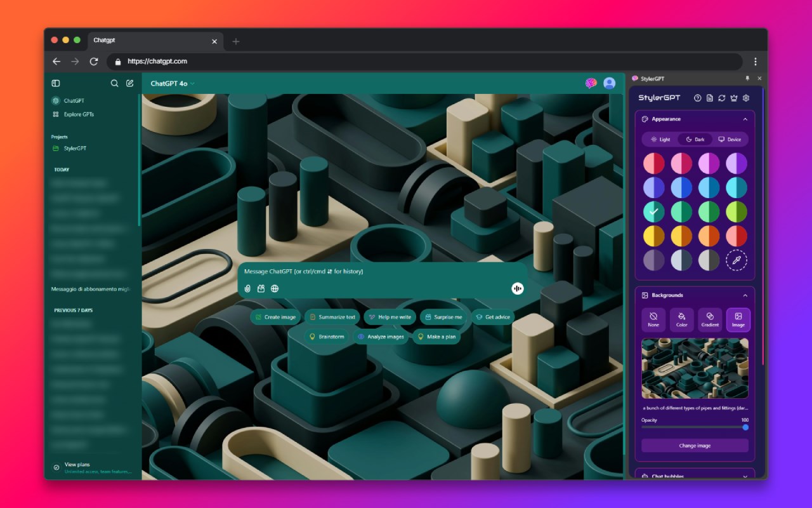Pin the StylerGPT side panel
The image size is (812, 508).
point(747,79)
